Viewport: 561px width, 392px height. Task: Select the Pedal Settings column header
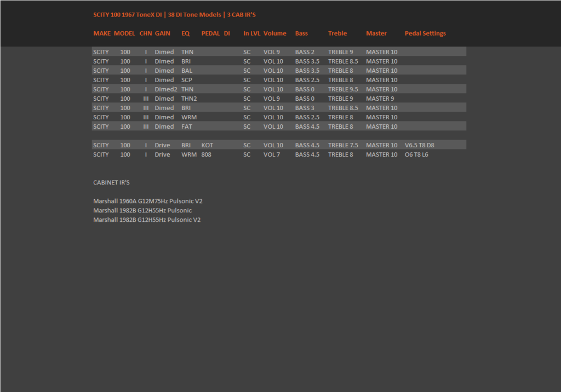tap(425, 33)
